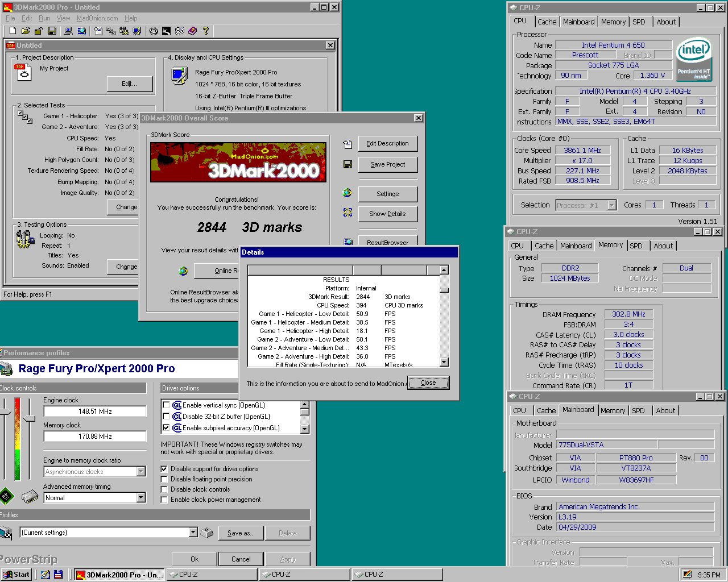This screenshot has height=582, width=728.
Task: Check Disable 32-bit Z buffer (OpenGL)
Action: [166, 417]
